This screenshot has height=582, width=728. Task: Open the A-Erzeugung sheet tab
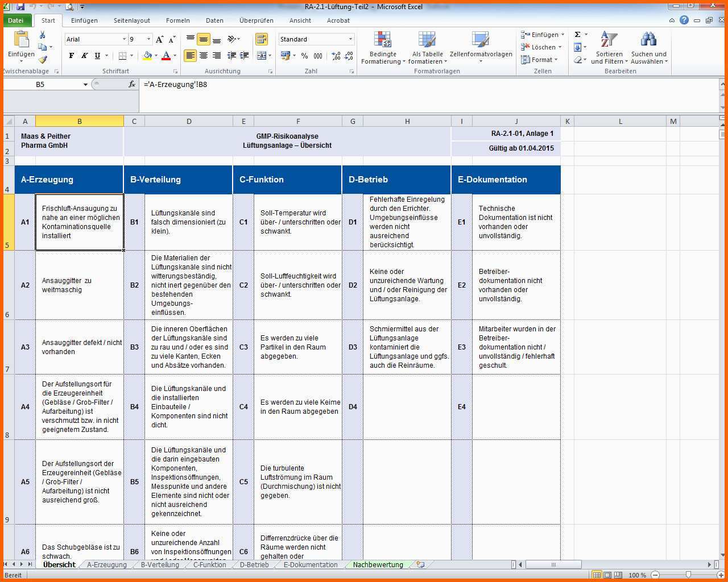pyautogui.click(x=107, y=564)
